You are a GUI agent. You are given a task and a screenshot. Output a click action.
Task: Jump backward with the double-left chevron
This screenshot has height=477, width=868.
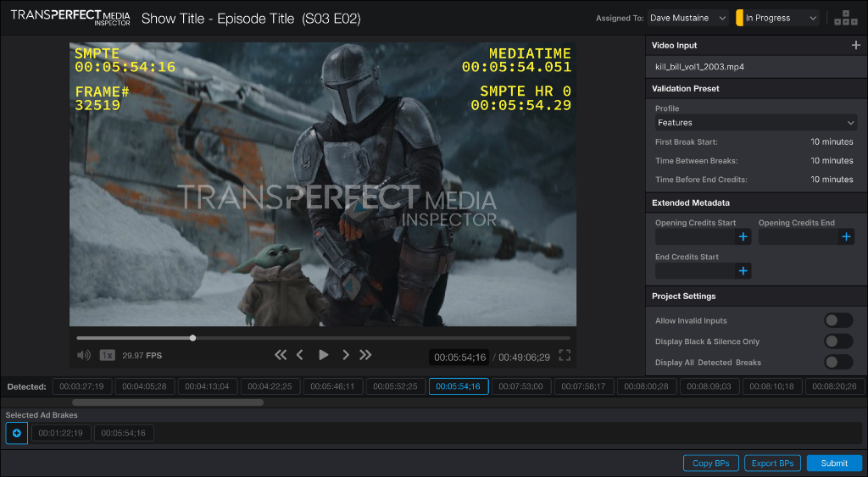[281, 355]
